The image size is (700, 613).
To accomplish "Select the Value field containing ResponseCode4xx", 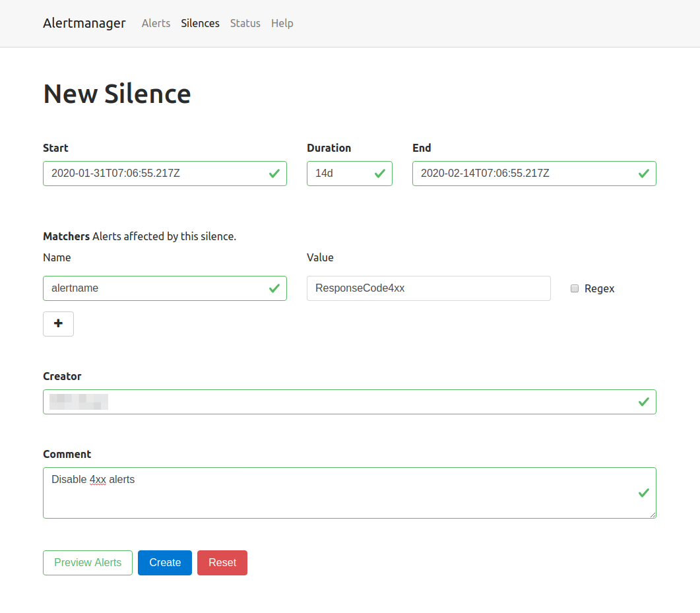I will (429, 288).
